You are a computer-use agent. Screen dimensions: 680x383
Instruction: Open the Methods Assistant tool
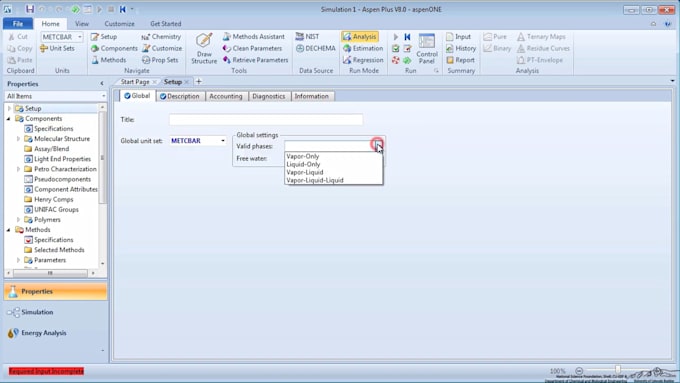pos(254,37)
